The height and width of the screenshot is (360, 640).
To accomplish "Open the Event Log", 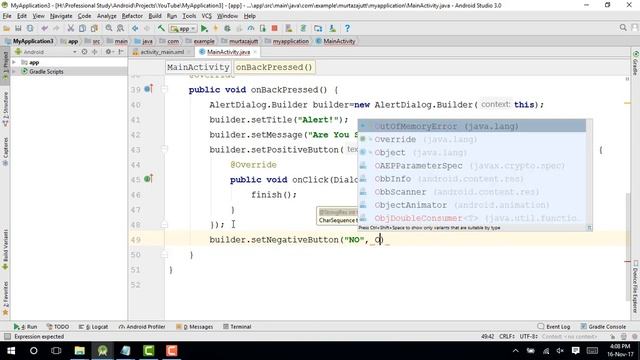I will point(554,327).
